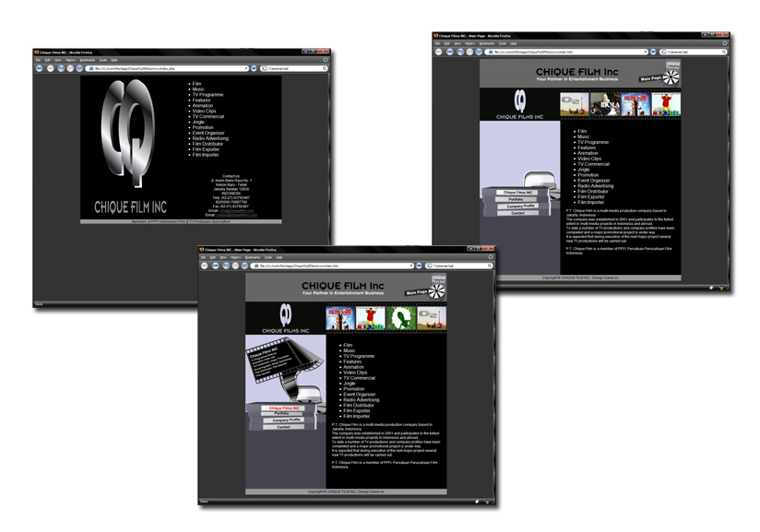Go back in the upper main.htm window
This screenshot has width=760, height=532.
(x=439, y=52)
